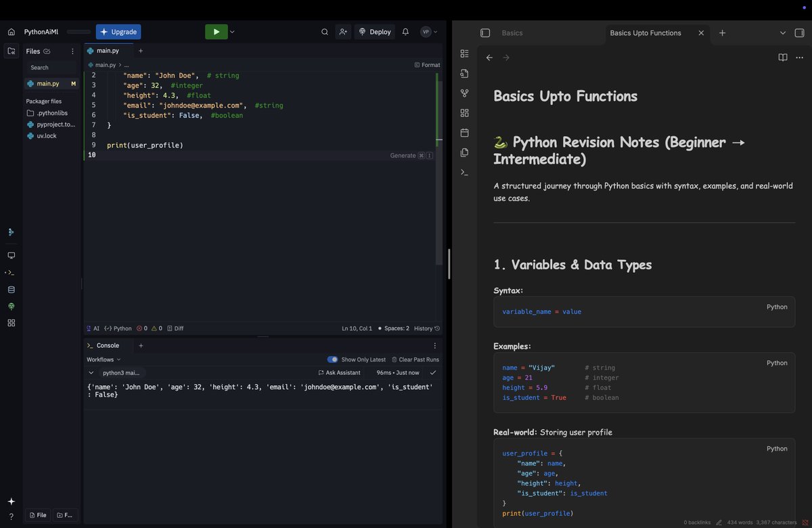Expand Workflows dropdown
The image size is (812, 528).
point(104,359)
